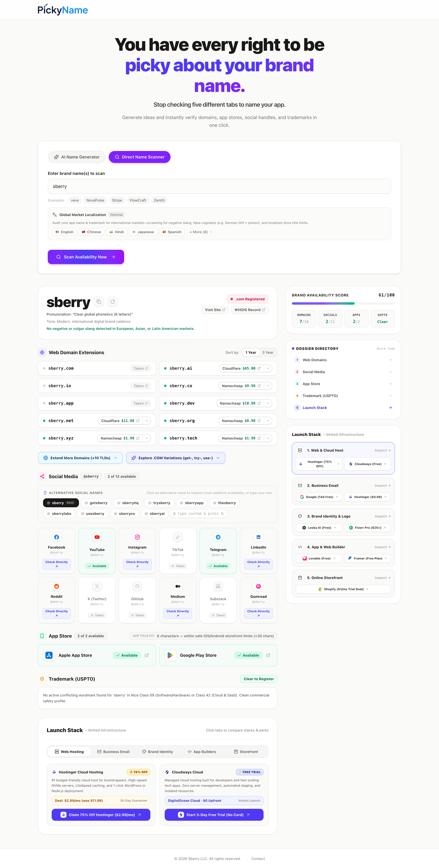This screenshot has height=868, width=439.
Task: Click the Apple App Store icon
Action: point(49,655)
